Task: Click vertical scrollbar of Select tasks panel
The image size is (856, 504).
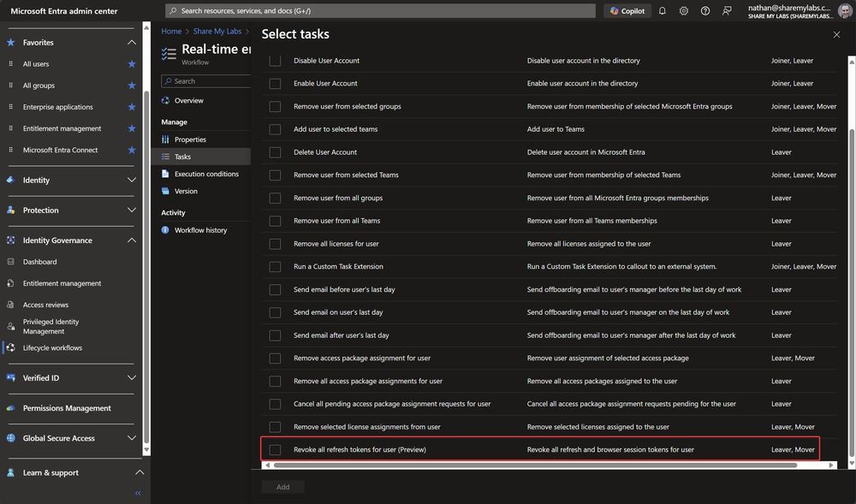Action: (x=853, y=294)
